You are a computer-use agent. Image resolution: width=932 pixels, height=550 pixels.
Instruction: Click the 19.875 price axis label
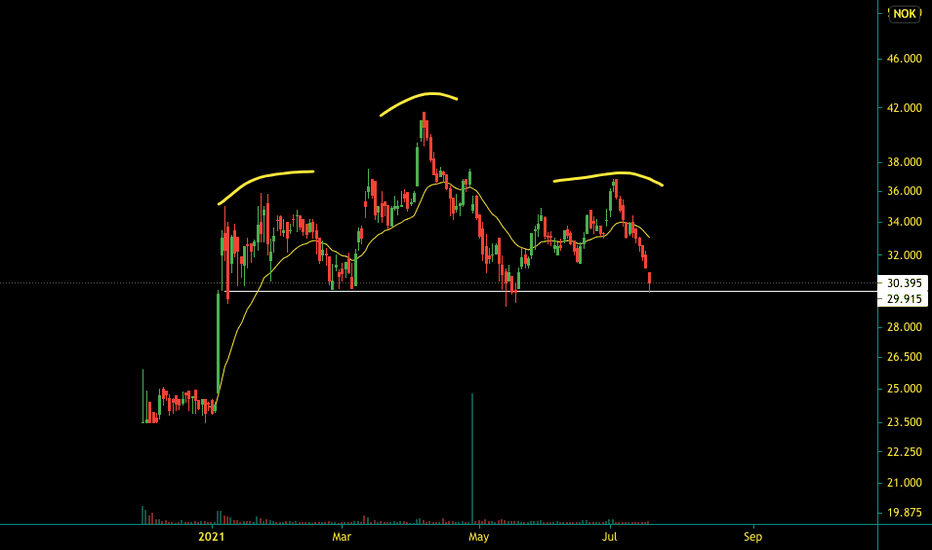[x=904, y=513]
